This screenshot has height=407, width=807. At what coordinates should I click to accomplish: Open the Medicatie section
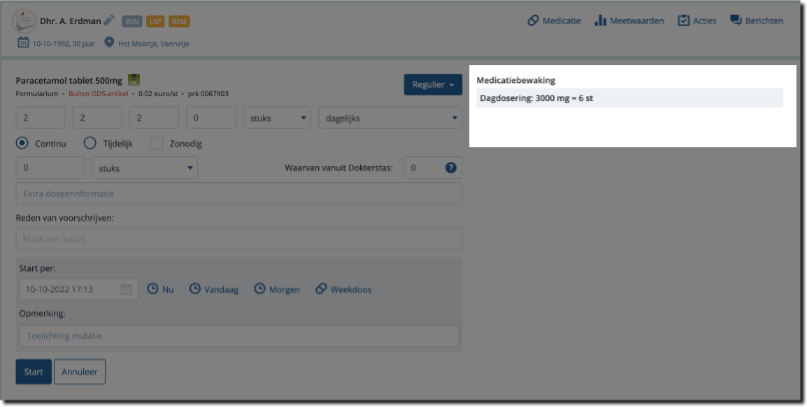561,21
